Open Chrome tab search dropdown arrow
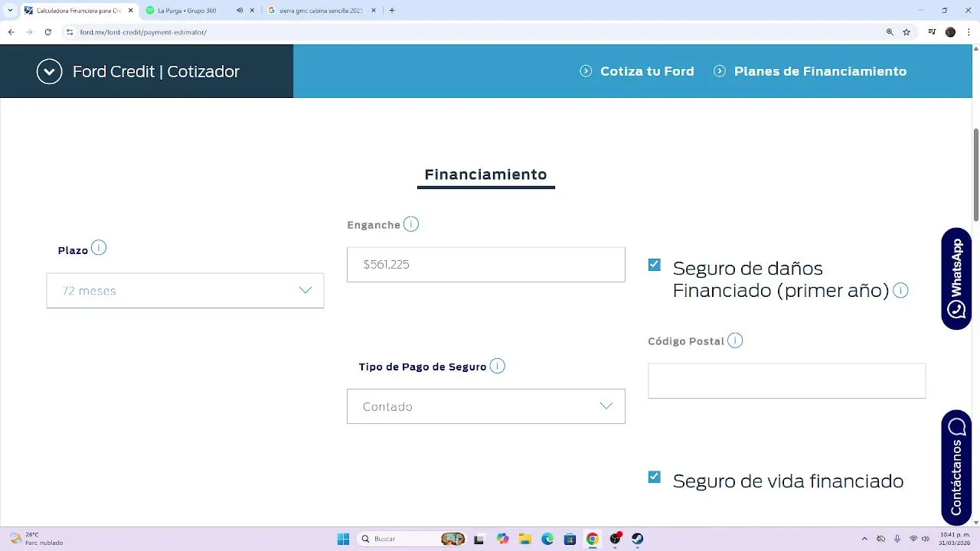Viewport: 980px width, 551px height. coord(10,11)
